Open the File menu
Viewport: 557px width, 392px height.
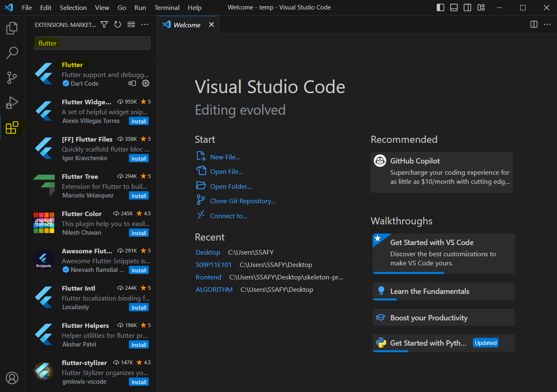[x=27, y=7]
